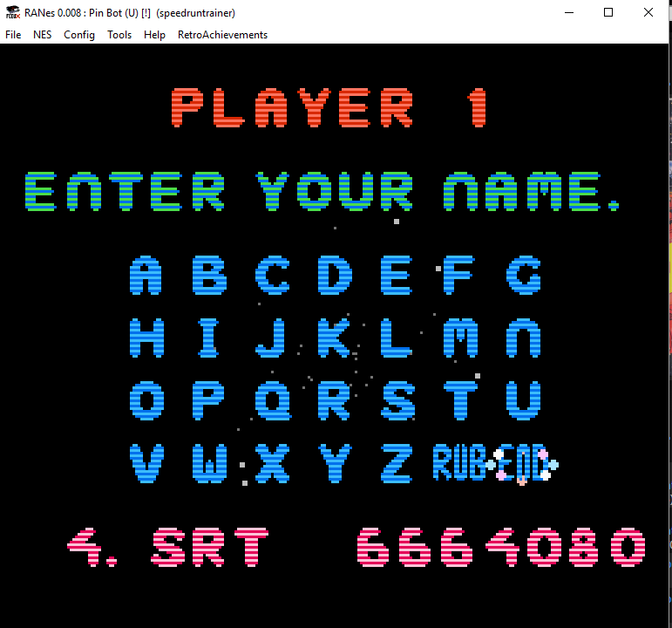Maximize the RANes emulator window
Screen dimensions: 672x628
[x=608, y=12]
